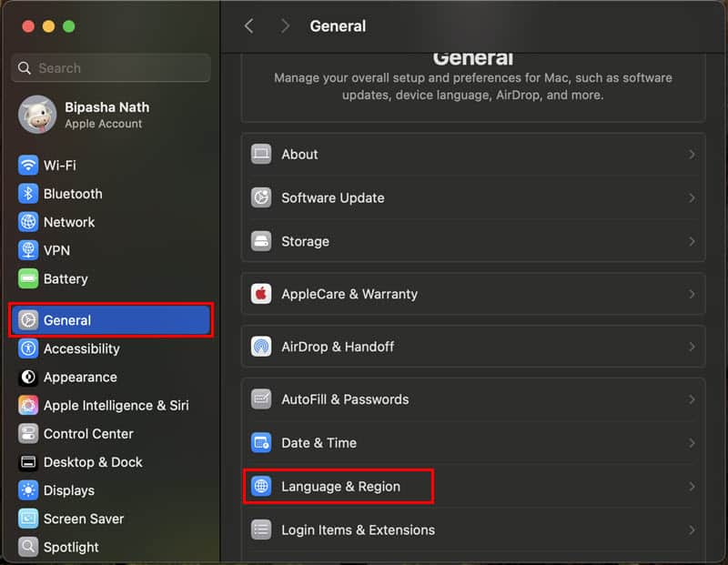Click the chevron beside Storage
Image resolution: width=728 pixels, height=565 pixels.
coord(692,242)
